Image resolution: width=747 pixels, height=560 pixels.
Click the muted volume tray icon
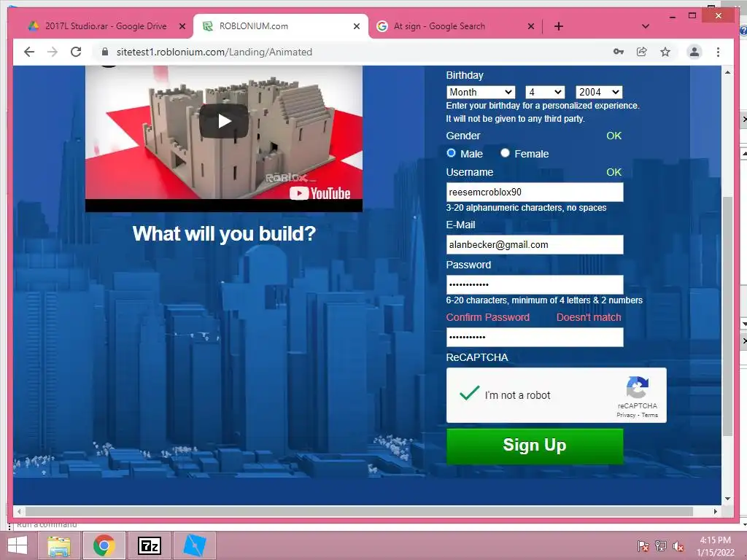click(678, 545)
